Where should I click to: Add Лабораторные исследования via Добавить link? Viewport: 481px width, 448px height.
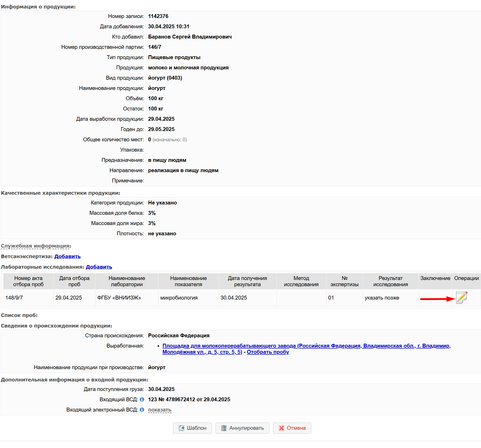tap(99, 267)
